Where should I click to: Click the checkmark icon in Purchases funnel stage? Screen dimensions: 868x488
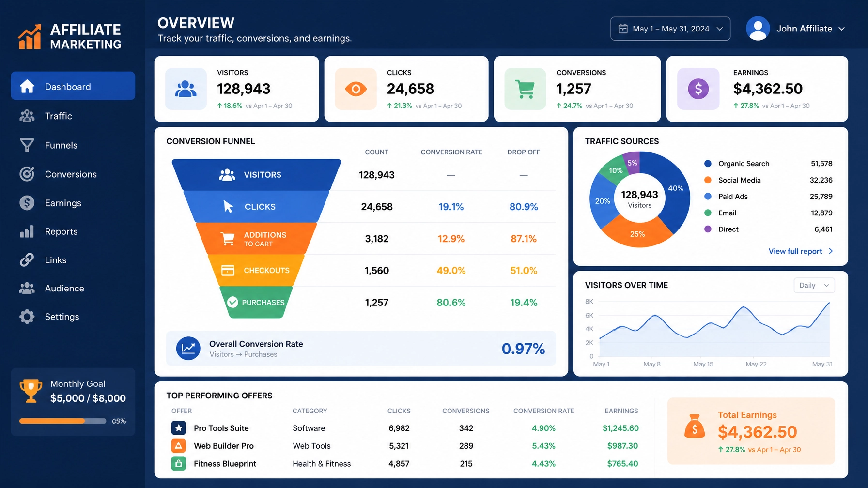click(232, 303)
